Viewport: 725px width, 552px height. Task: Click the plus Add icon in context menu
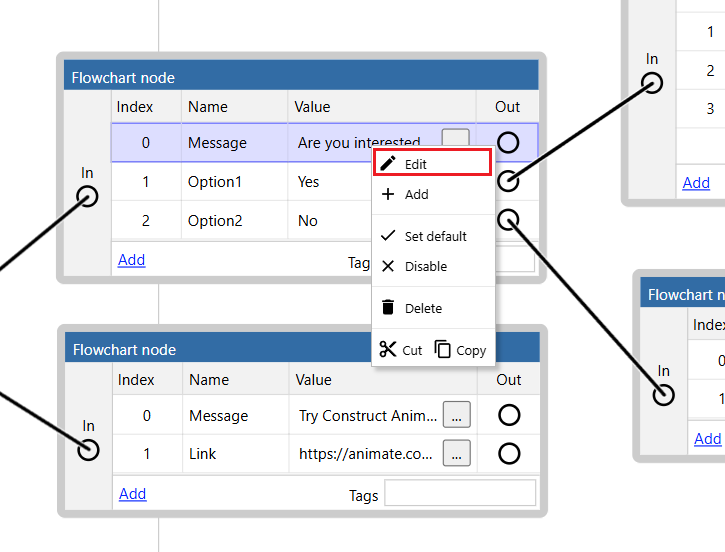[x=388, y=195]
